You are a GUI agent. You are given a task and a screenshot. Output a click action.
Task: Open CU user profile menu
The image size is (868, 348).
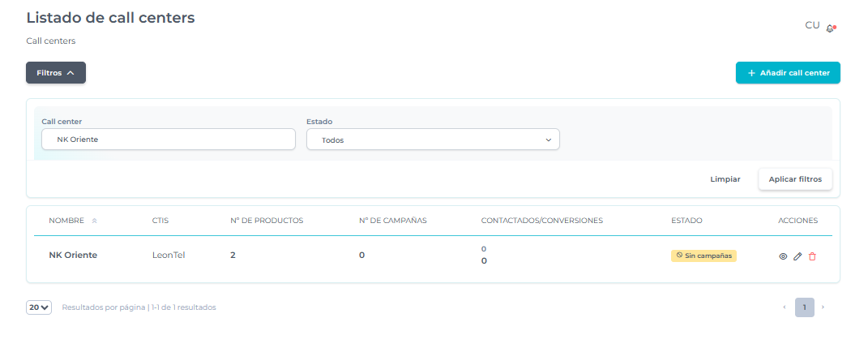coord(812,25)
